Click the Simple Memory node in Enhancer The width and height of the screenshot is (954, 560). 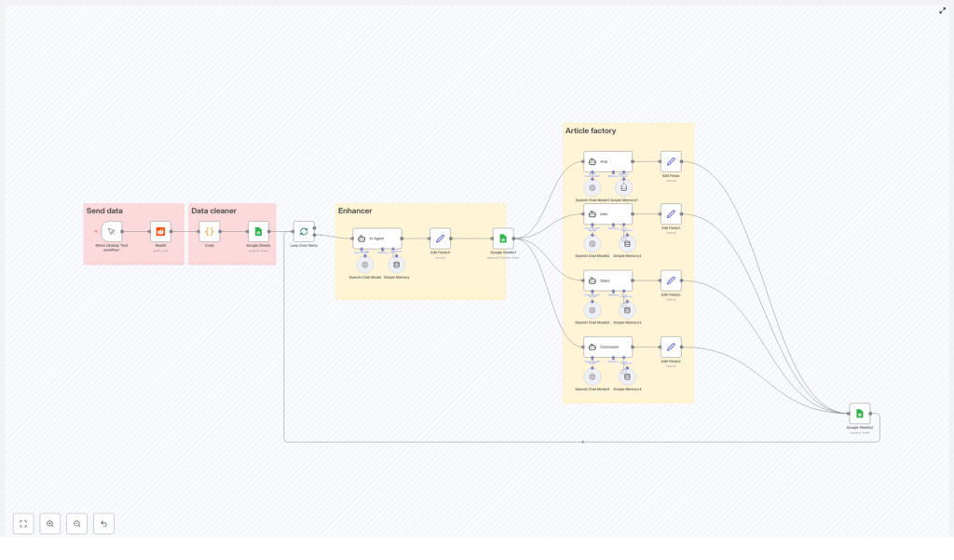click(x=397, y=265)
